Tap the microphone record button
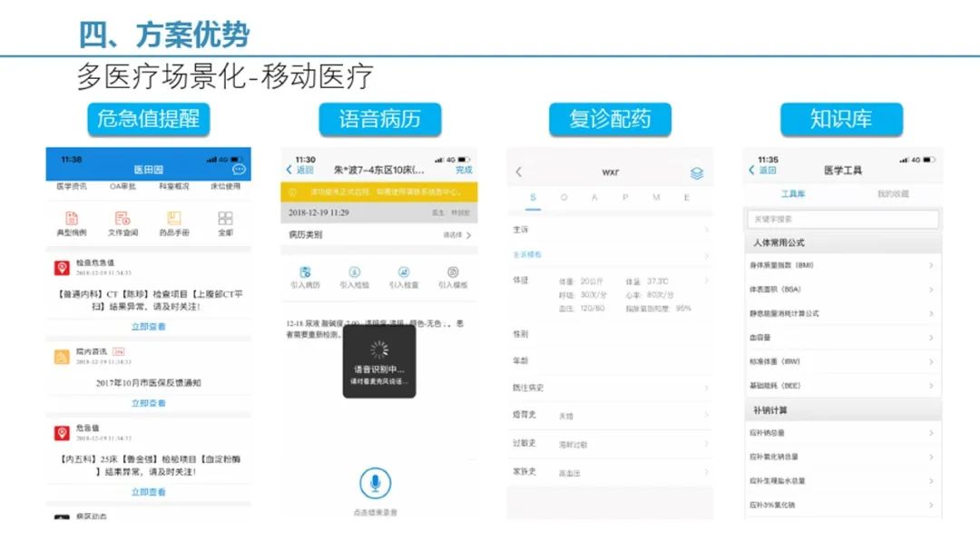This screenshot has height=552, width=980. click(x=376, y=483)
